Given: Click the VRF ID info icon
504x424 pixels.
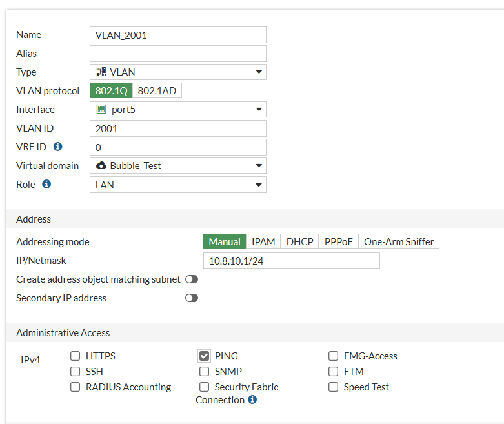Looking at the screenshot, I should [58, 147].
